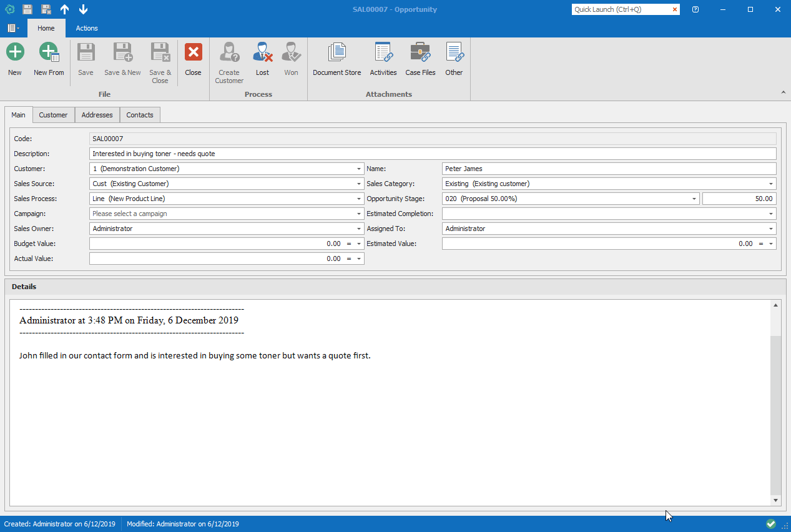Click the New opportunity ribbon icon
This screenshot has height=532, width=791.
pos(15,52)
